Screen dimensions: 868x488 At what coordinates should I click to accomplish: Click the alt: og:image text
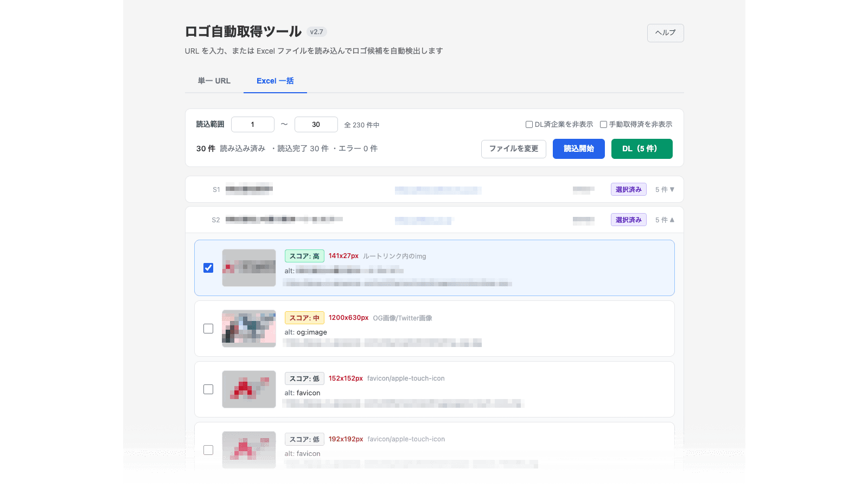(306, 332)
